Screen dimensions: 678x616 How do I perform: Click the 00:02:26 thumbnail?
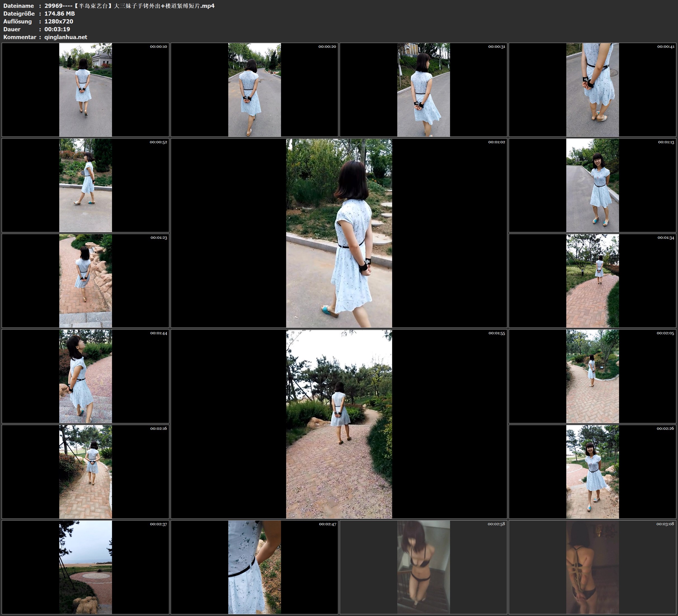(x=592, y=472)
